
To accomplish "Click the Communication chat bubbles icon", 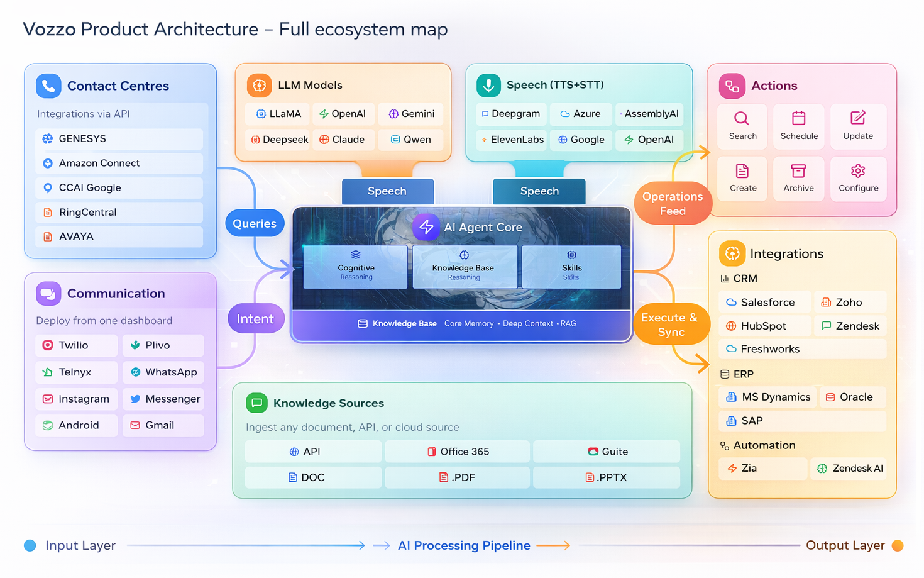I will click(x=48, y=294).
